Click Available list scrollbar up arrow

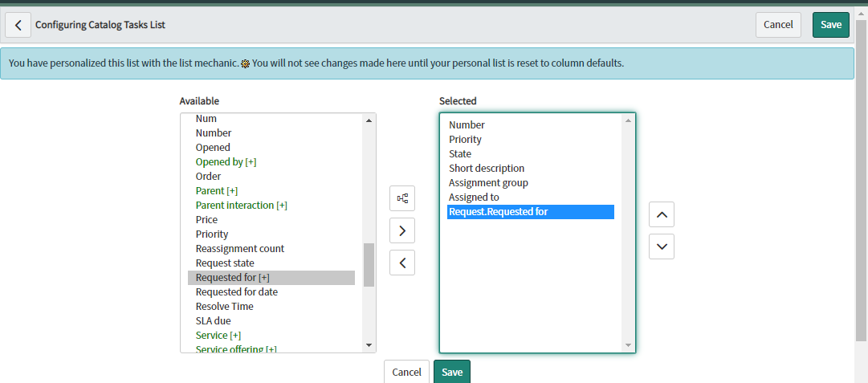pyautogui.click(x=369, y=120)
